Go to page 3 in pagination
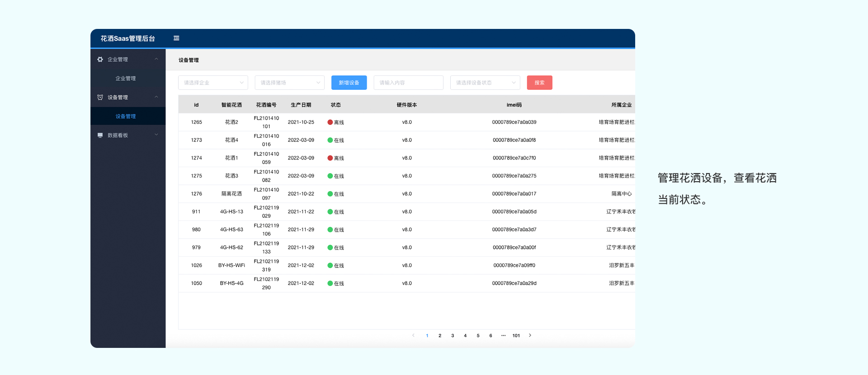This screenshot has width=868, height=375. pos(453,336)
